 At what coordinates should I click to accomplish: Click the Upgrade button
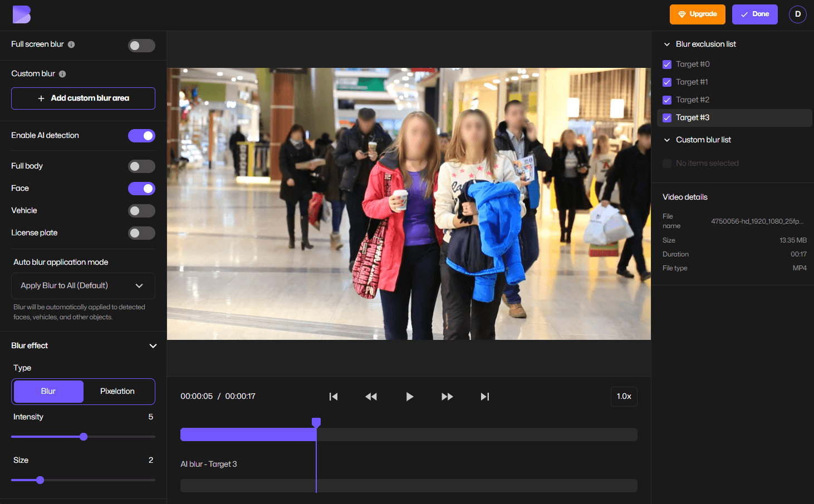[x=697, y=14]
